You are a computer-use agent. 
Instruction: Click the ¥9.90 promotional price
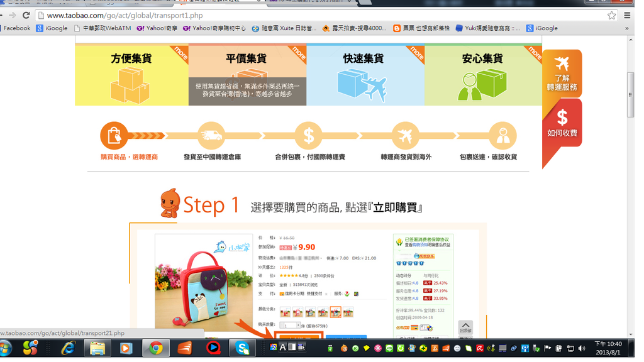[x=304, y=247]
